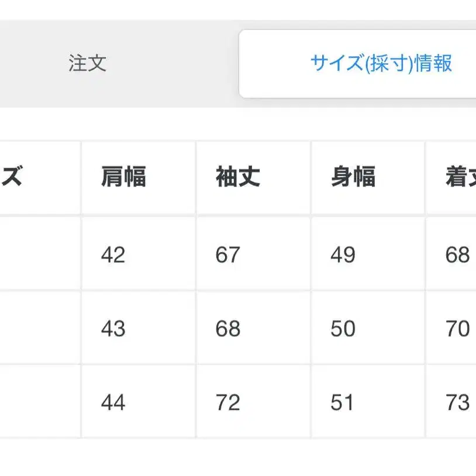Select shoulder width cell 43
Image resolution: width=476 pixels, height=476 pixels.
pyautogui.click(x=113, y=328)
